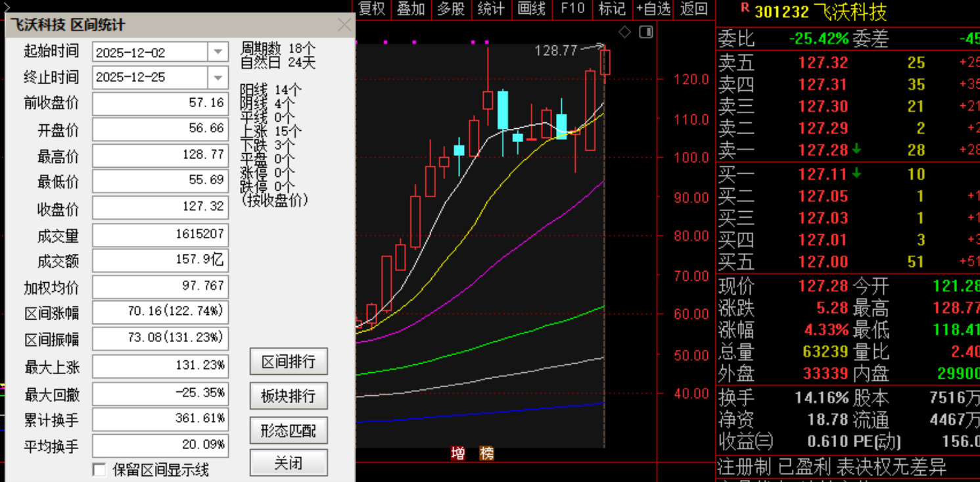
Task: Close the 区间统计 dialog with the X
Action: click(x=344, y=25)
